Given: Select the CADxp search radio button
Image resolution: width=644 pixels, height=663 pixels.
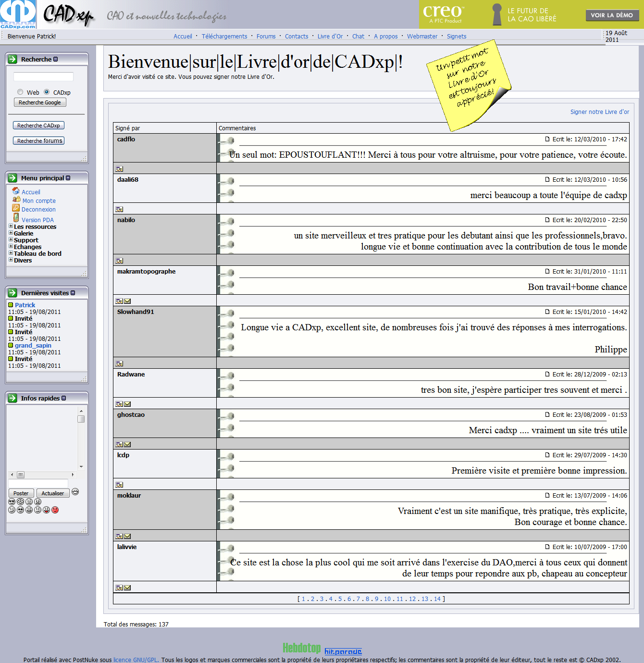Looking at the screenshot, I should pos(47,92).
